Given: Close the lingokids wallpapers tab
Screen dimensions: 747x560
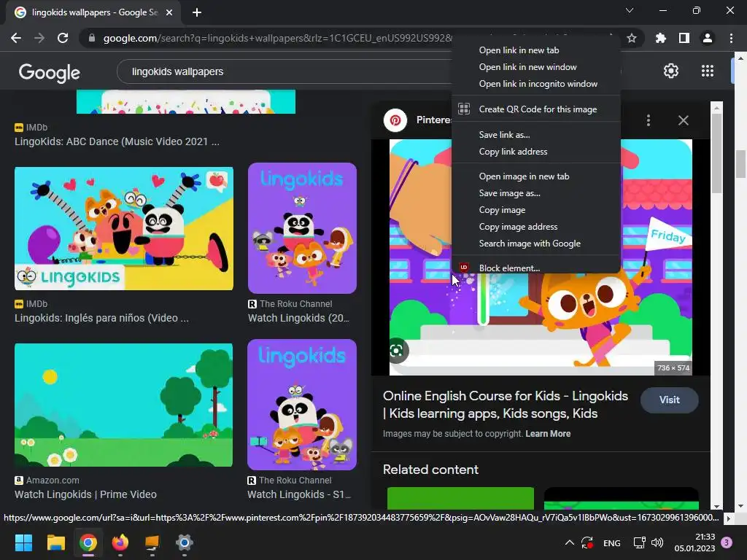Looking at the screenshot, I should pos(169,12).
